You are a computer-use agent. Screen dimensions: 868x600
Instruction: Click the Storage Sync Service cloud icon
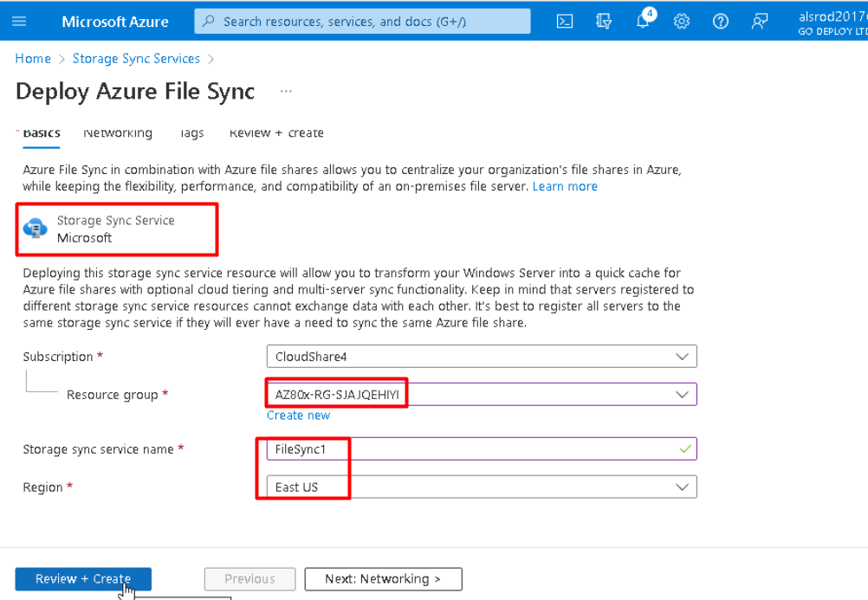point(36,228)
